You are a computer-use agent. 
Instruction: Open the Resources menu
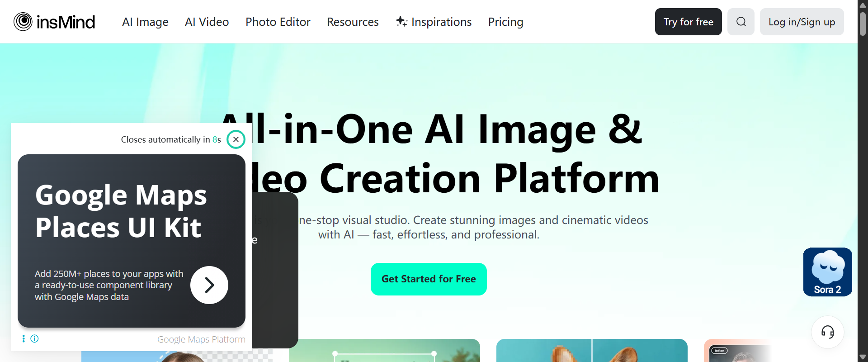coord(353,22)
